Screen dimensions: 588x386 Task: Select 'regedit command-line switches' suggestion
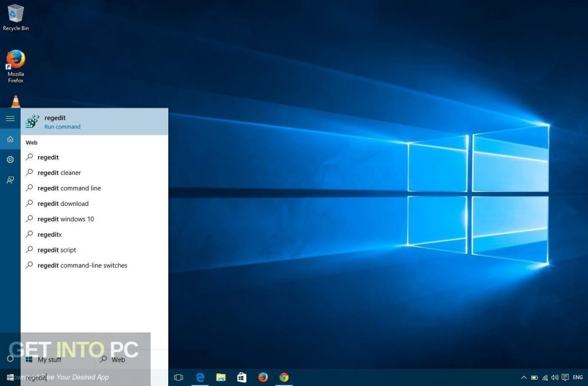click(x=95, y=266)
